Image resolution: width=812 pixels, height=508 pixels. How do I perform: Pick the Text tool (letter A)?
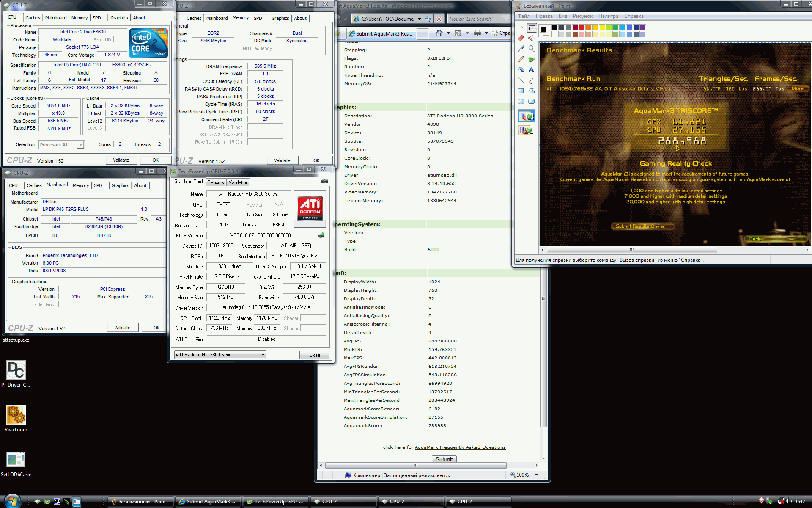[532, 70]
